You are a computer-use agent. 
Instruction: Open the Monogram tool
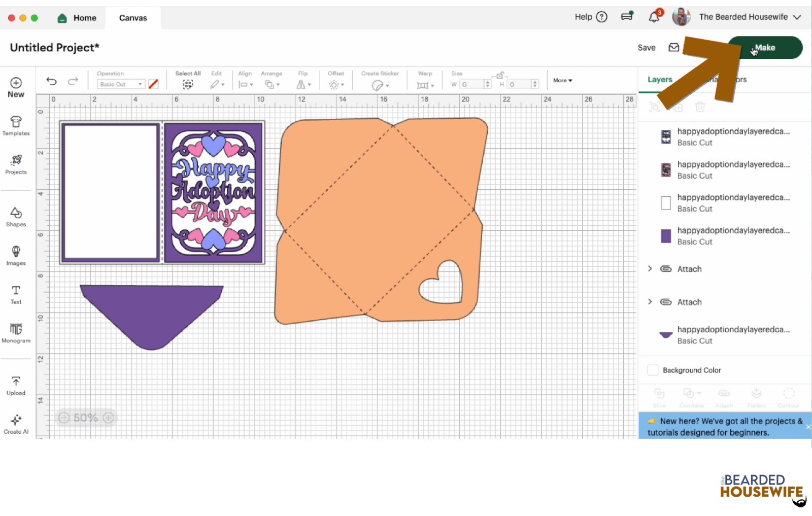coord(16,333)
